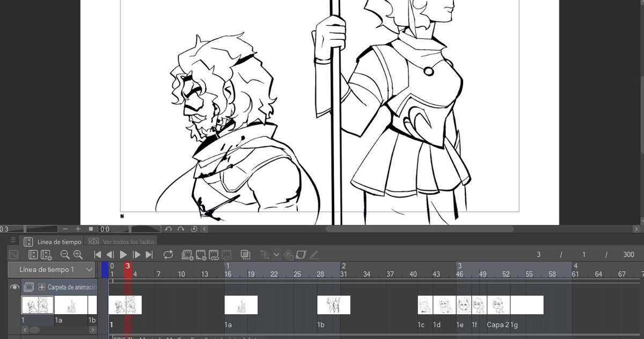Open the timeline panel hamburger menu
The width and height of the screenshot is (644, 339).
click(x=13, y=240)
